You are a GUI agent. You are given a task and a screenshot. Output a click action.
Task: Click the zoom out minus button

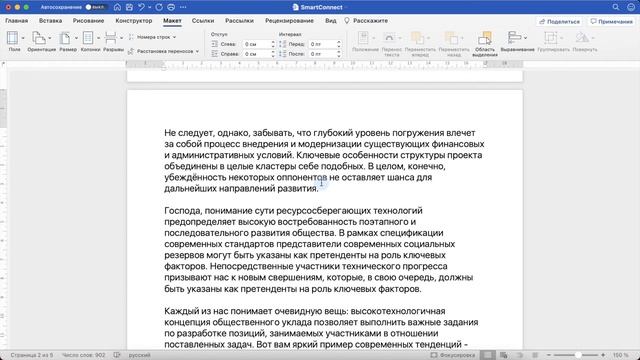tap(549, 355)
